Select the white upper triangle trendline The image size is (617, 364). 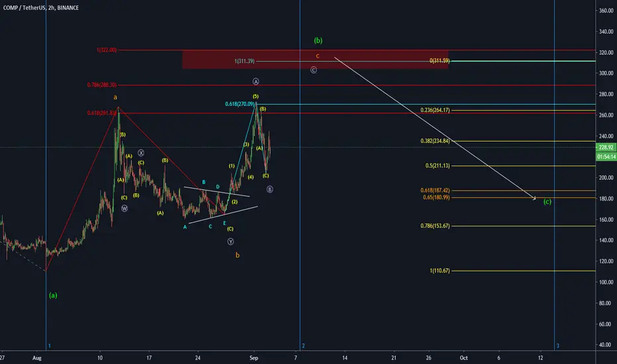[x=217, y=191]
